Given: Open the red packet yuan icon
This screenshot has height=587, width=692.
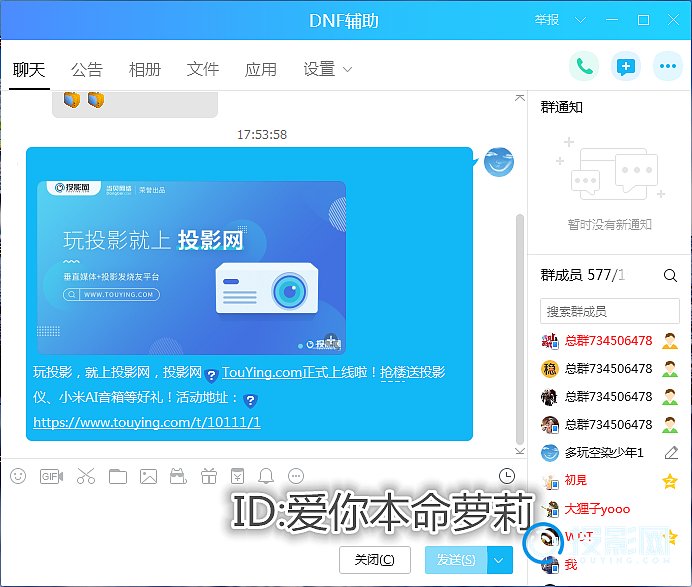Looking at the screenshot, I should coord(237,476).
